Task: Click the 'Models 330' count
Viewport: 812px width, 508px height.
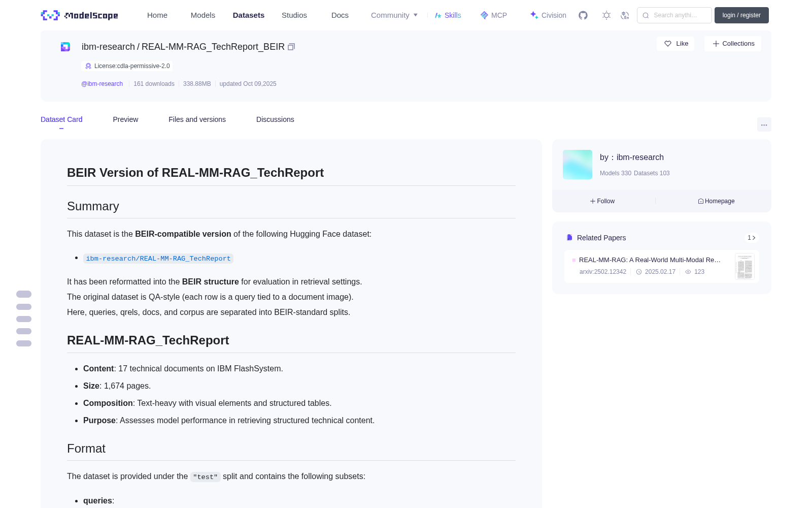Action: point(616,173)
